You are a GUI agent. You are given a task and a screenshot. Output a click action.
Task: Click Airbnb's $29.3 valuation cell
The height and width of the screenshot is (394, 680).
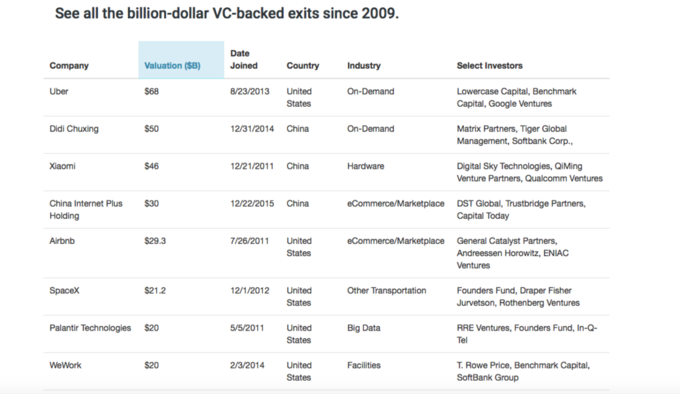pyautogui.click(x=155, y=241)
